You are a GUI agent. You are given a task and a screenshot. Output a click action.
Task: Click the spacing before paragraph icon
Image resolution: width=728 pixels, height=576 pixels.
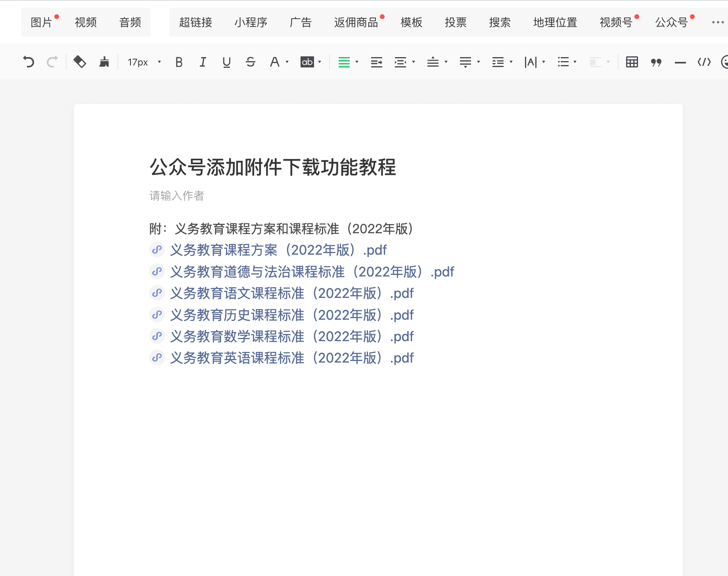433,62
